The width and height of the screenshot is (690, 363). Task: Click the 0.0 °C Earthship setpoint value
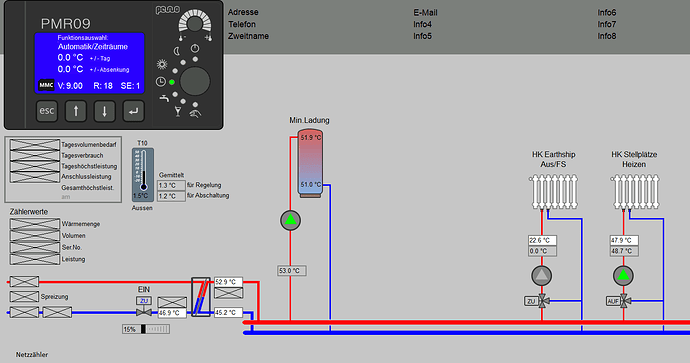click(x=542, y=251)
